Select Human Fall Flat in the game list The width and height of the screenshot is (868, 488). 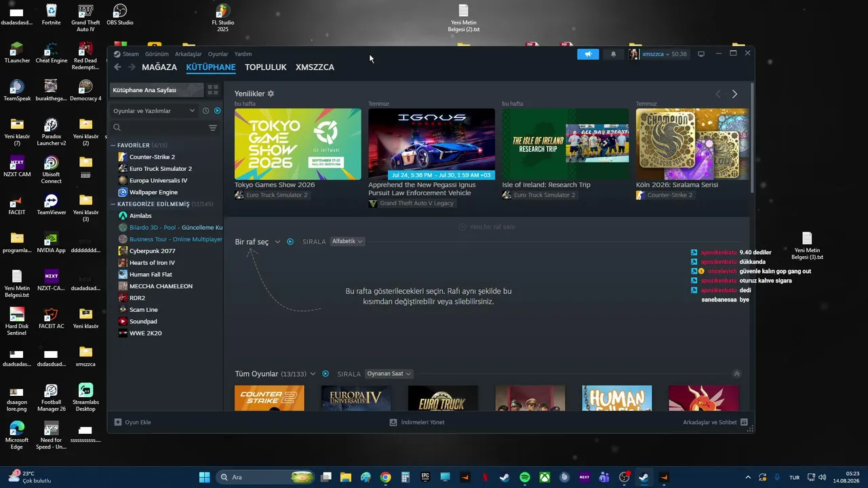(x=151, y=274)
